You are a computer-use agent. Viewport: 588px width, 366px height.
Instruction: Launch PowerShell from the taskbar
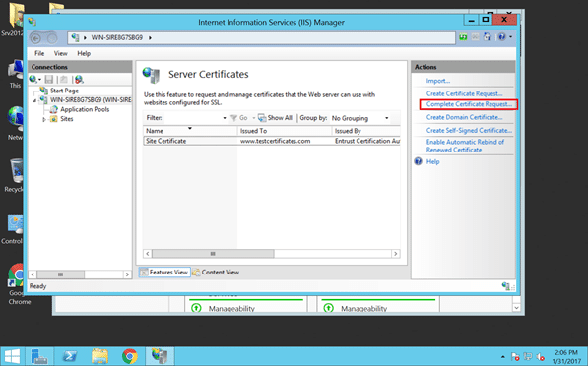(70, 356)
